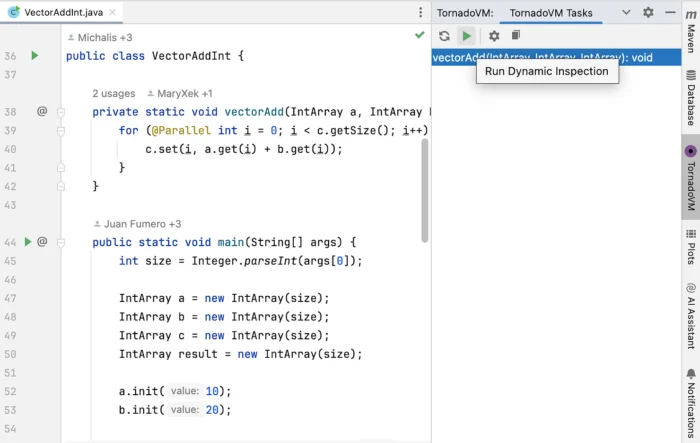Screen dimensions: 700x443
Task: Open tool window options gear in panel header
Action: (648, 13)
